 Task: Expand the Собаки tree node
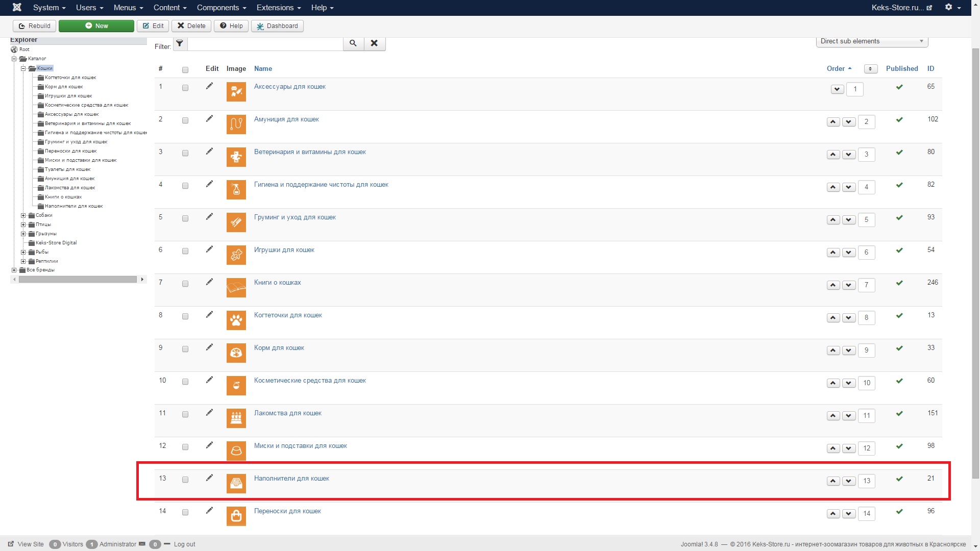click(x=23, y=215)
